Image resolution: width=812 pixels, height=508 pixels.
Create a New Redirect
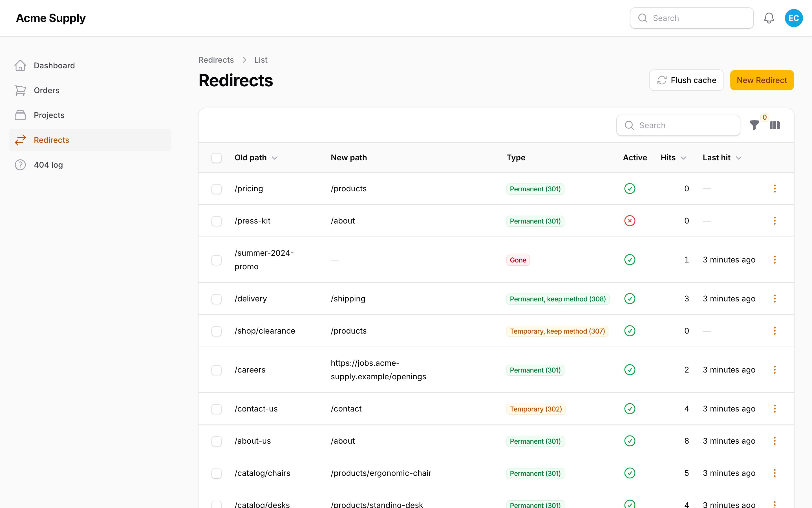click(x=762, y=80)
